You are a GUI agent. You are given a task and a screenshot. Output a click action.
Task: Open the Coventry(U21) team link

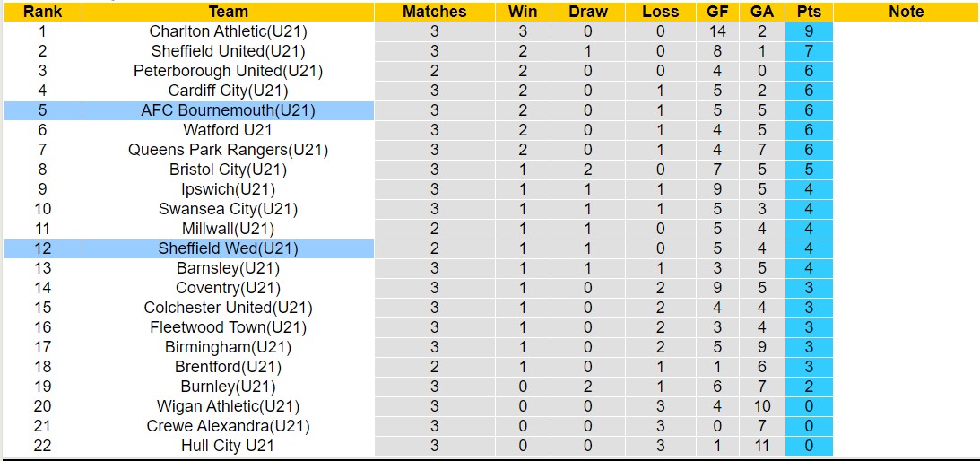click(x=228, y=288)
